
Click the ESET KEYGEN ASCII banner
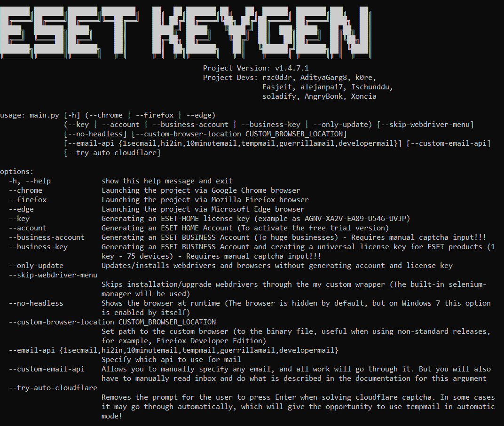click(185, 33)
